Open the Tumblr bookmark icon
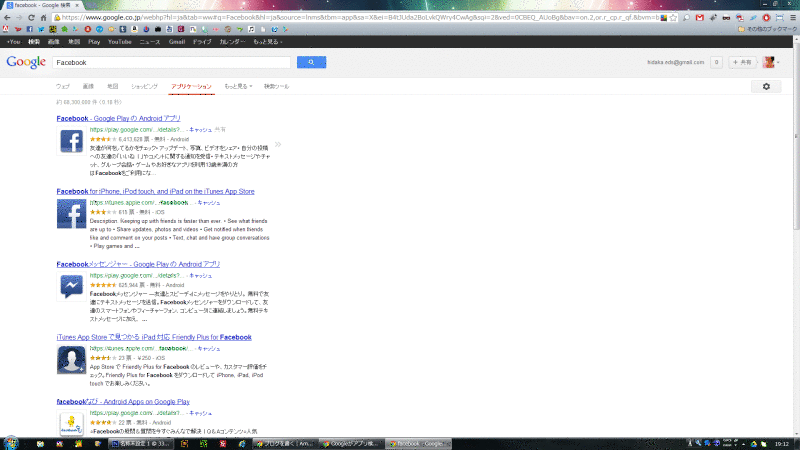 click(122, 29)
